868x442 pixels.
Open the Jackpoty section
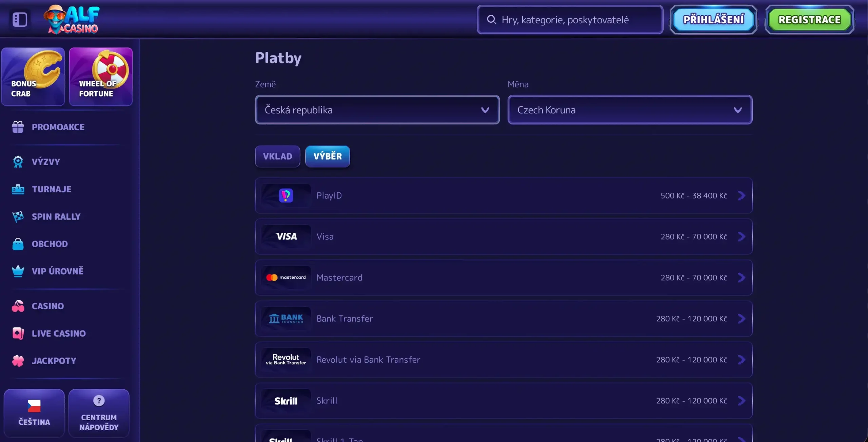tap(54, 360)
